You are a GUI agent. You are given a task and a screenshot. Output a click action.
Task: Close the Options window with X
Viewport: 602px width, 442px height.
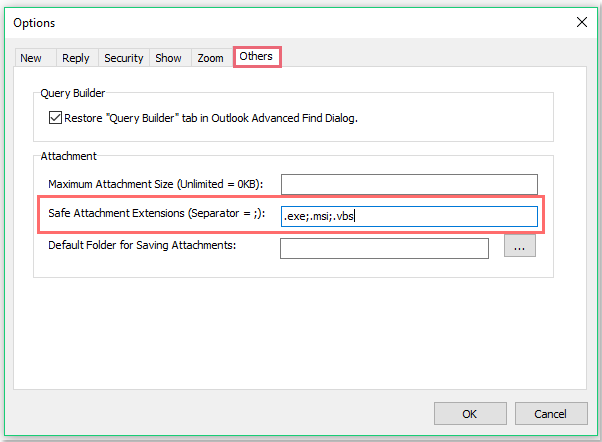(x=581, y=22)
